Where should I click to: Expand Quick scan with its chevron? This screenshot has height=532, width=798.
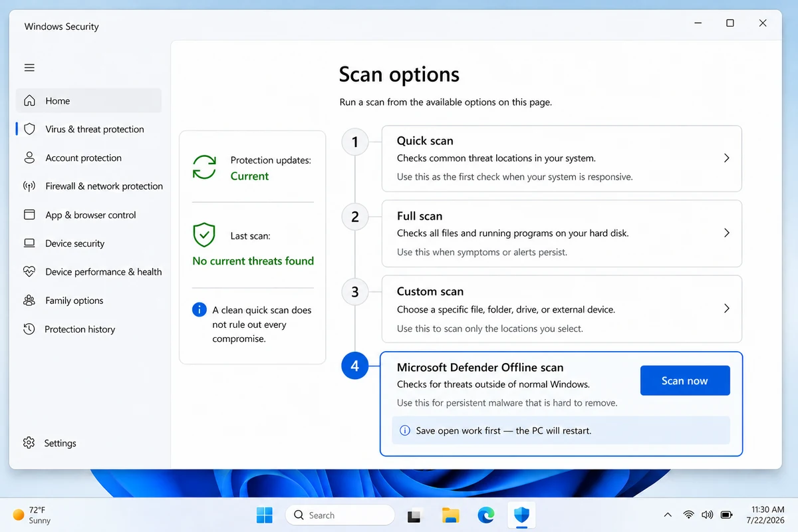pos(727,158)
